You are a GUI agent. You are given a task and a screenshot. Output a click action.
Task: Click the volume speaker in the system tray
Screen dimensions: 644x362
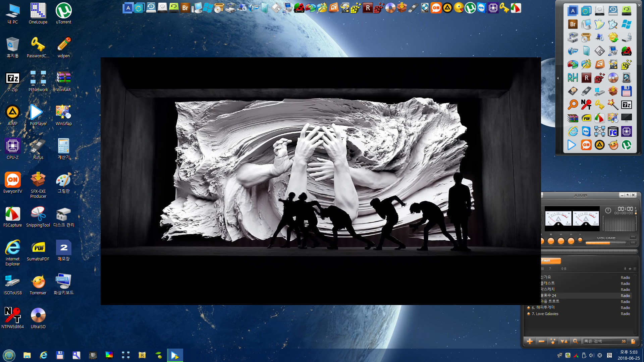tap(592, 355)
